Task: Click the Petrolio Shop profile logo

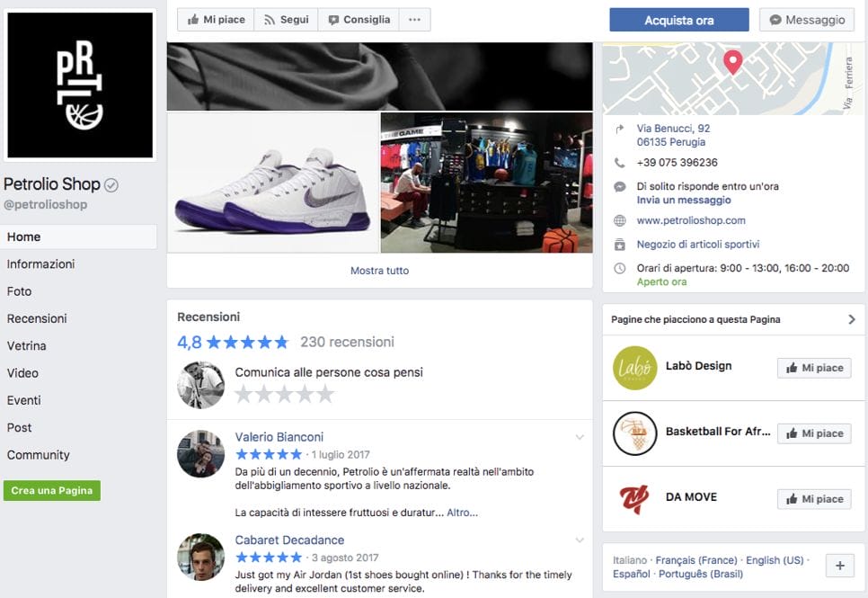Action: pyautogui.click(x=80, y=85)
